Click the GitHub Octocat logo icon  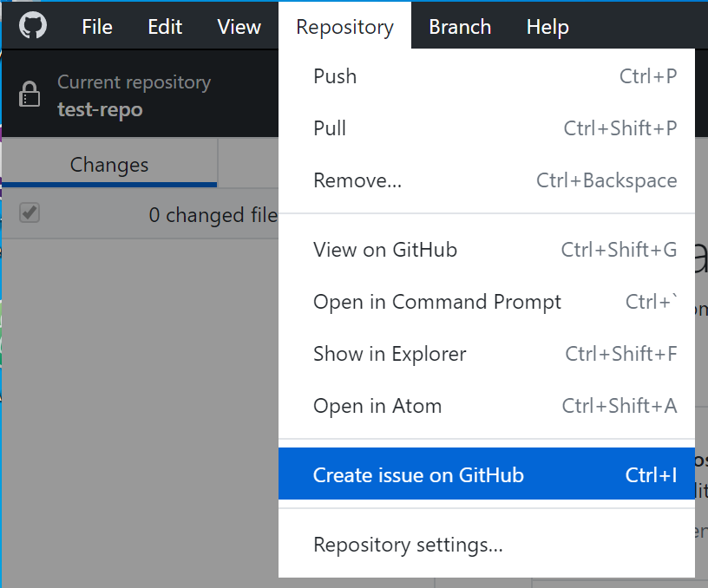coord(32,25)
